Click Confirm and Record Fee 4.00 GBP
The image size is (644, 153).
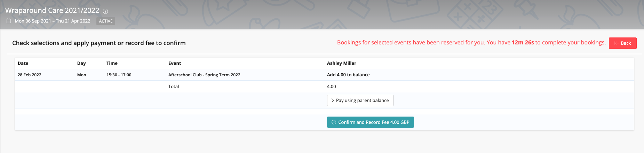click(370, 122)
